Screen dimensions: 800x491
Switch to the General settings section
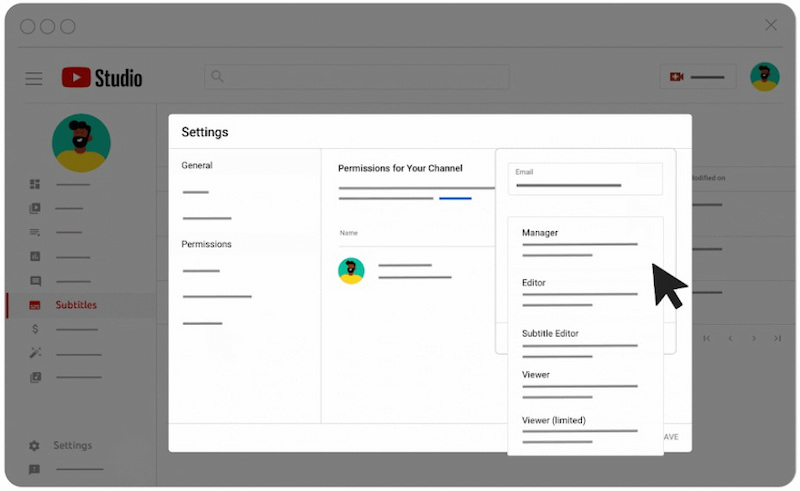197,165
